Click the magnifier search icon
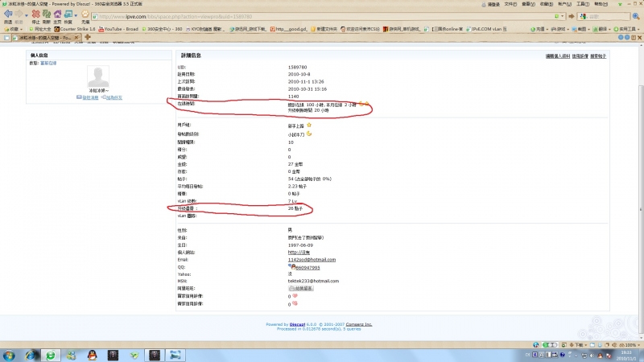644x362 pixels. pos(636,16)
